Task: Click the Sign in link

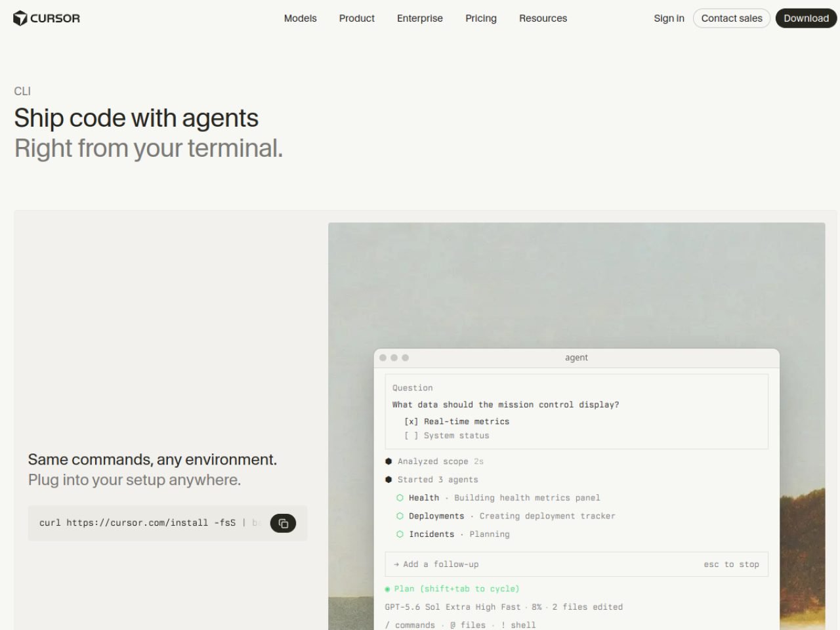Action: [x=669, y=18]
